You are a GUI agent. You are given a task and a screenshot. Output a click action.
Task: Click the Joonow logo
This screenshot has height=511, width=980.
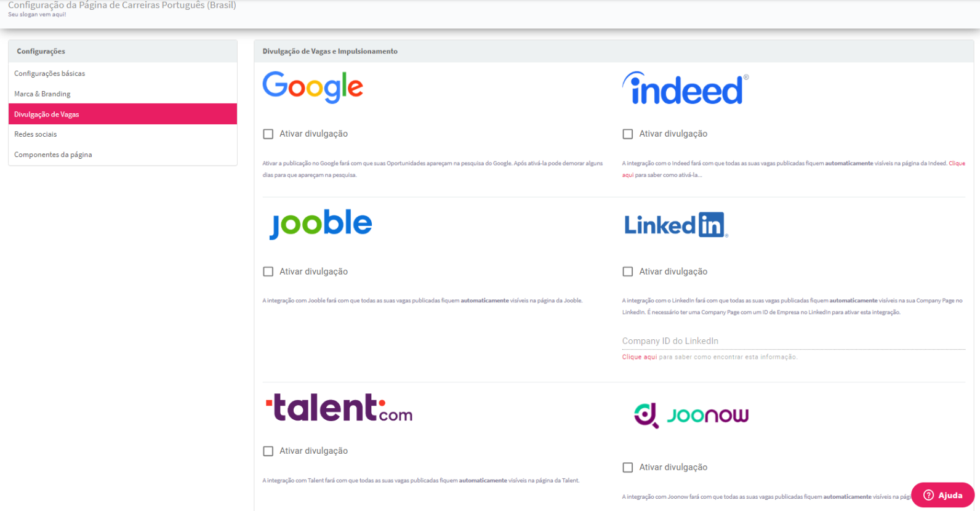pos(691,416)
